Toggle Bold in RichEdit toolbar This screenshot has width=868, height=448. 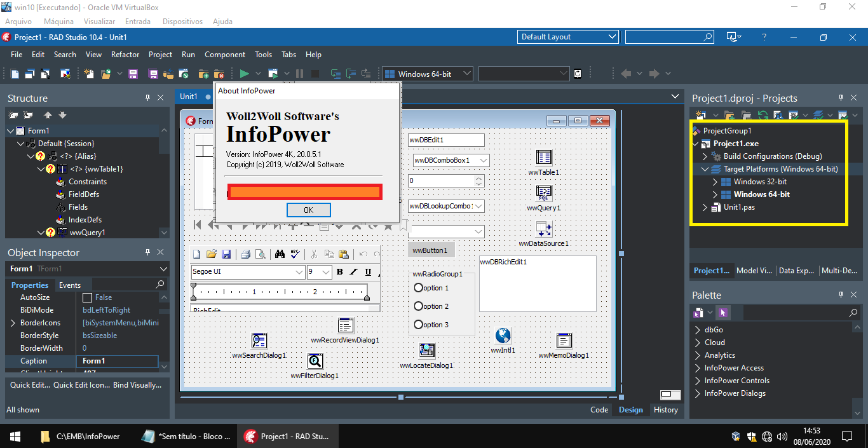[x=340, y=272]
